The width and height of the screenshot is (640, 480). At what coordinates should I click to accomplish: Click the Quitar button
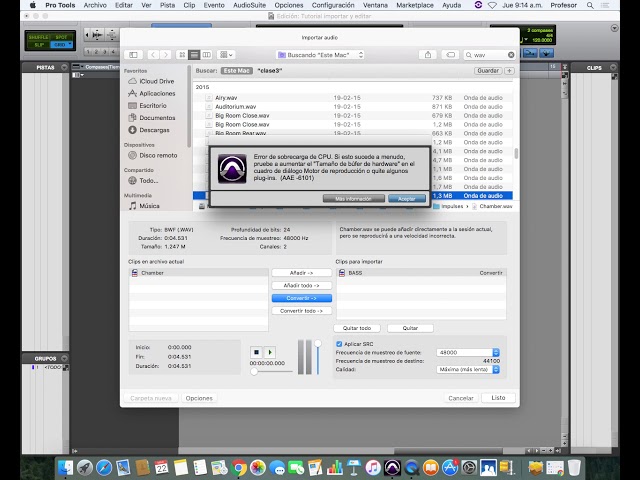(410, 328)
